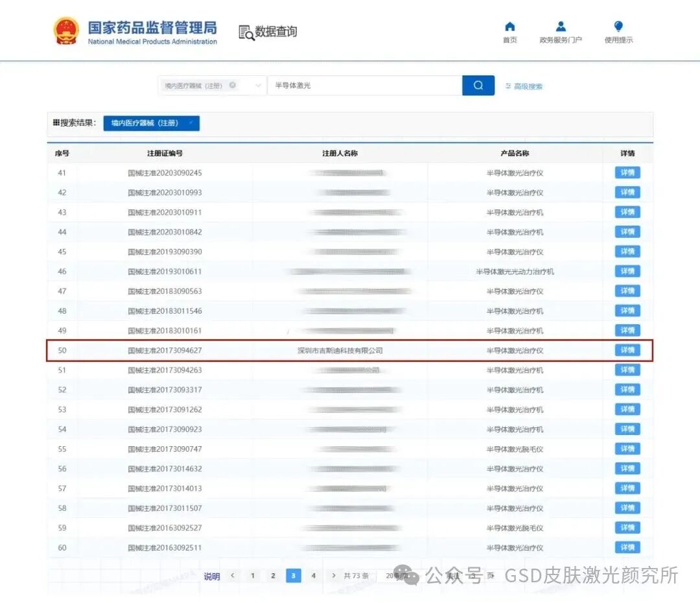Click the blue magnifier search icon
This screenshot has width=700, height=603.
[478, 85]
